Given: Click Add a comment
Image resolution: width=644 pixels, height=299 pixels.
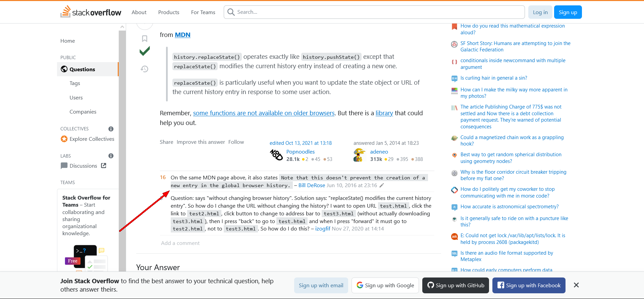Looking at the screenshot, I should point(180,243).
